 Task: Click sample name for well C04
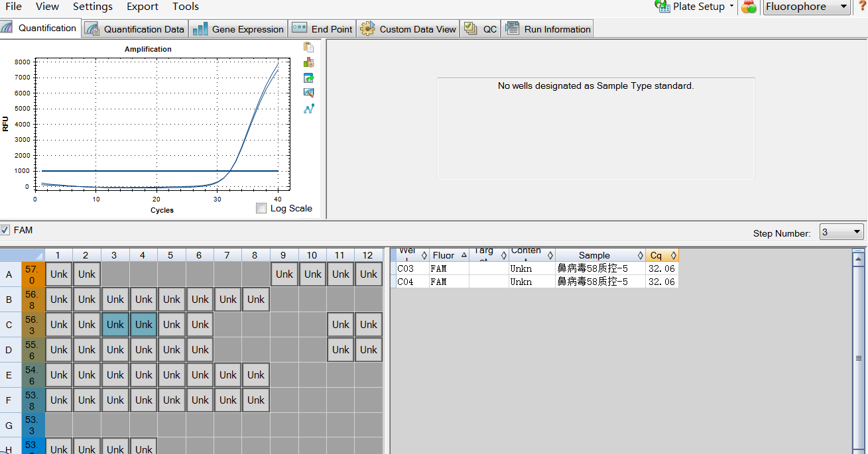point(592,282)
